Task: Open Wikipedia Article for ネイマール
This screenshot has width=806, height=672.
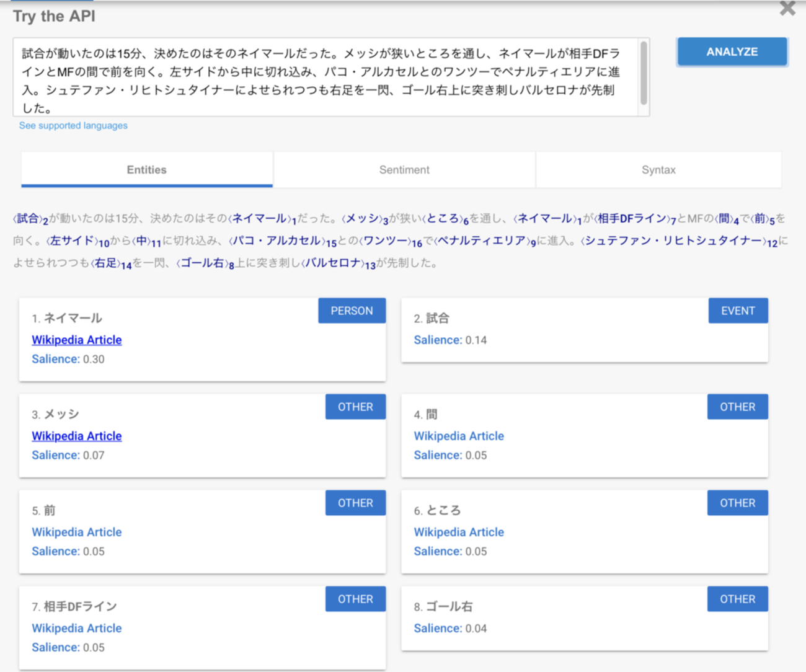Action: pos(77,340)
